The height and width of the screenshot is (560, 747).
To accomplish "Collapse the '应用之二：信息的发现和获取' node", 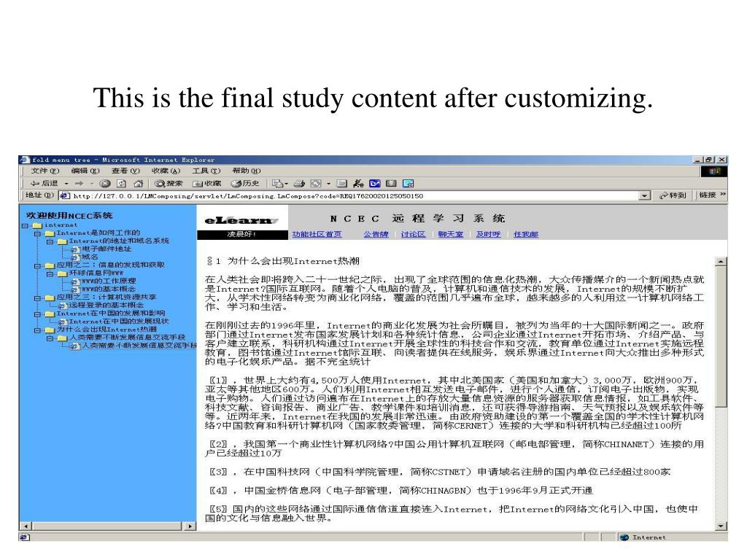I will click(37, 266).
